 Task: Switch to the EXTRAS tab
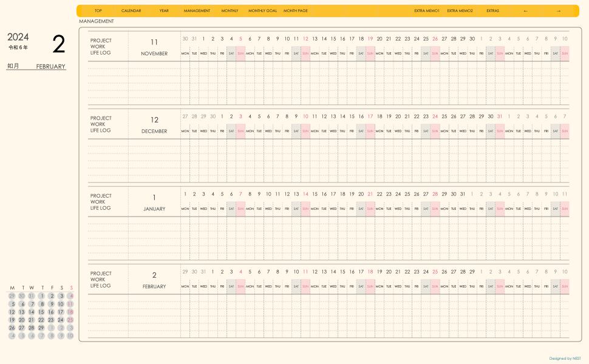point(492,11)
